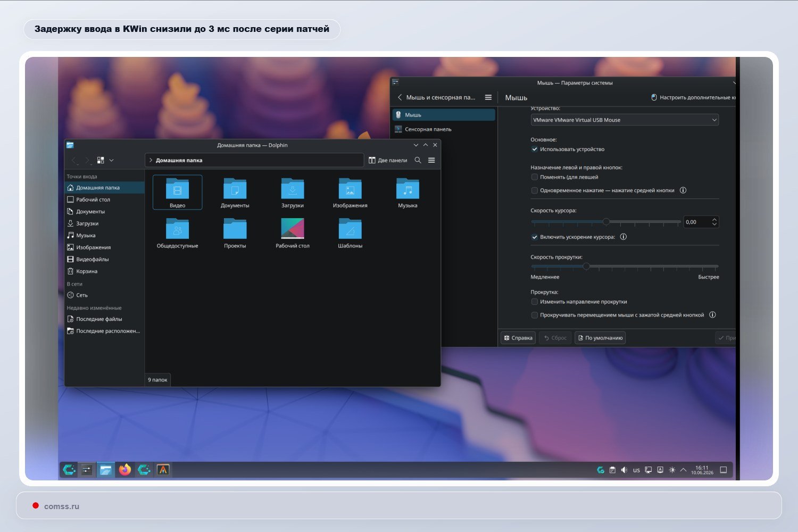This screenshot has height=532, width=798.
Task: Open Последние файлы in the sidebar
Action: [x=104, y=319]
